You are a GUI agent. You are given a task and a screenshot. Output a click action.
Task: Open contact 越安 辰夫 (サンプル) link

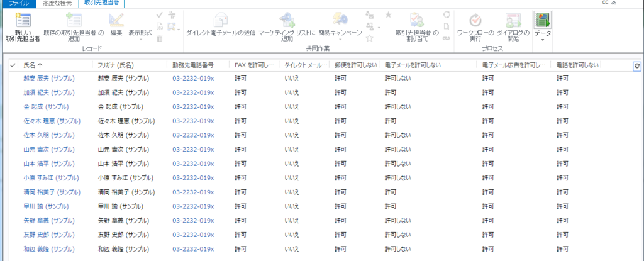(49, 78)
